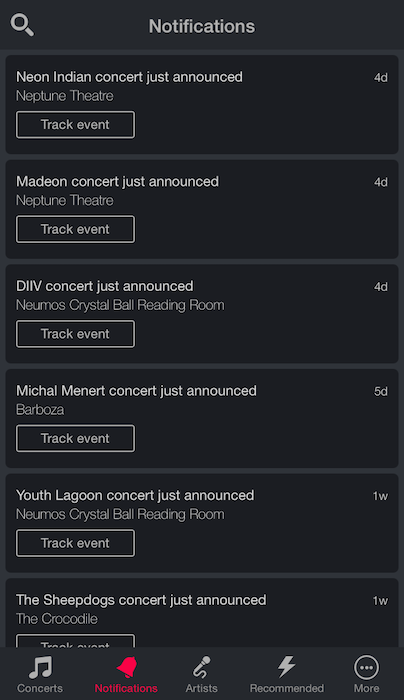
Task: Switch to the Artists tab label
Action: (202, 688)
